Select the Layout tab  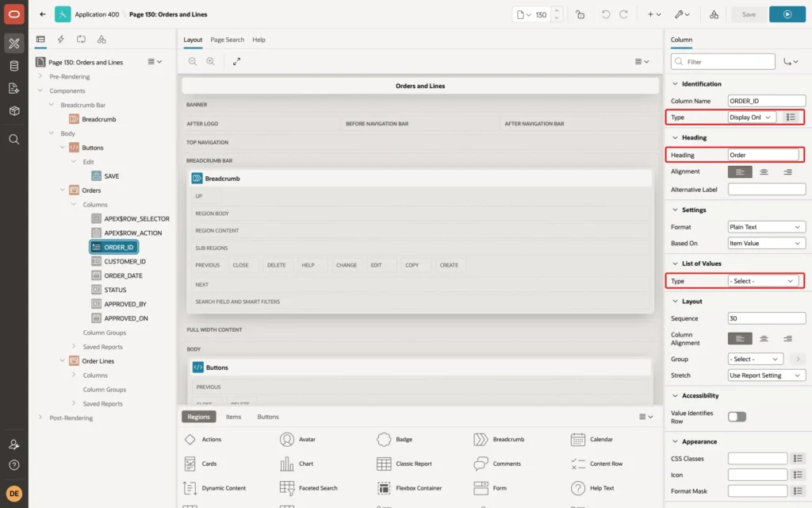coord(193,40)
